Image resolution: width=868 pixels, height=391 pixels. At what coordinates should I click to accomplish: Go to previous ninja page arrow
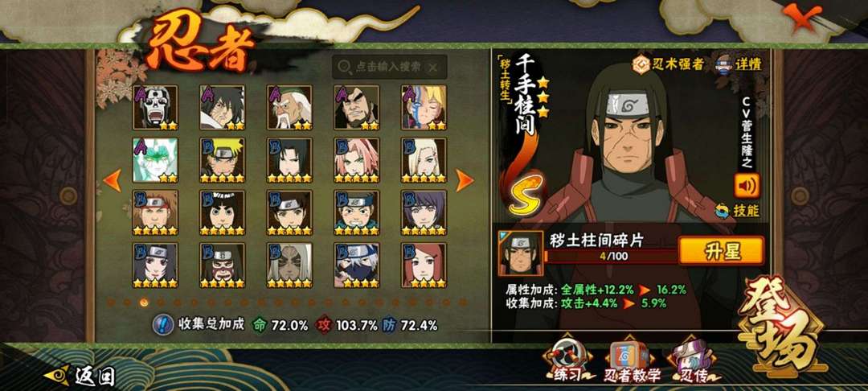tap(113, 180)
